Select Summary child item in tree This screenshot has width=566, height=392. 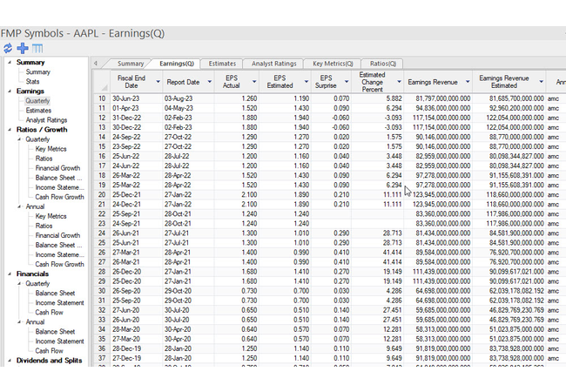[x=38, y=71]
